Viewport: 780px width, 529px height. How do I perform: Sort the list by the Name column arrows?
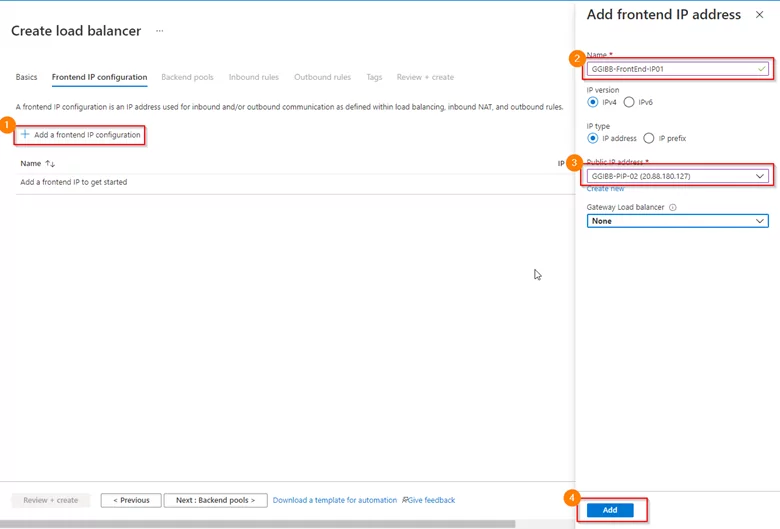coord(50,163)
